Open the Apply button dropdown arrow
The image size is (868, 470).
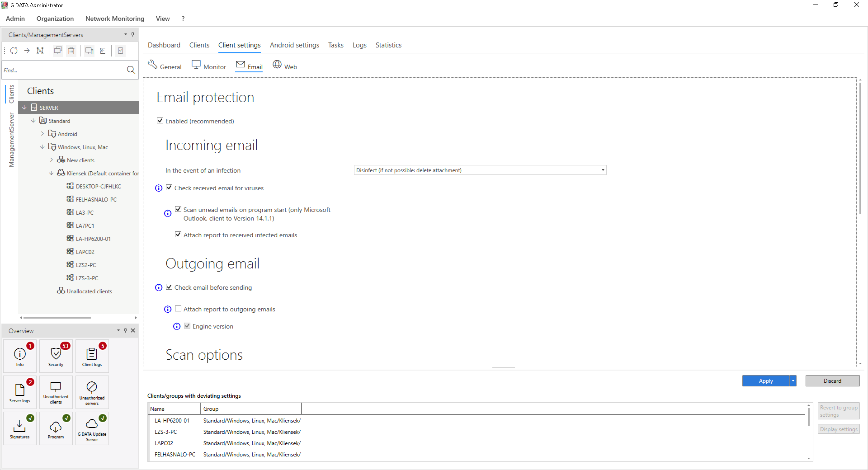pyautogui.click(x=793, y=381)
